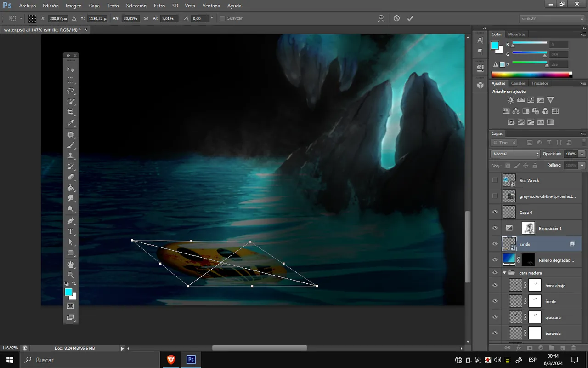Select the Eraser tool
588x368 pixels.
tap(71, 177)
